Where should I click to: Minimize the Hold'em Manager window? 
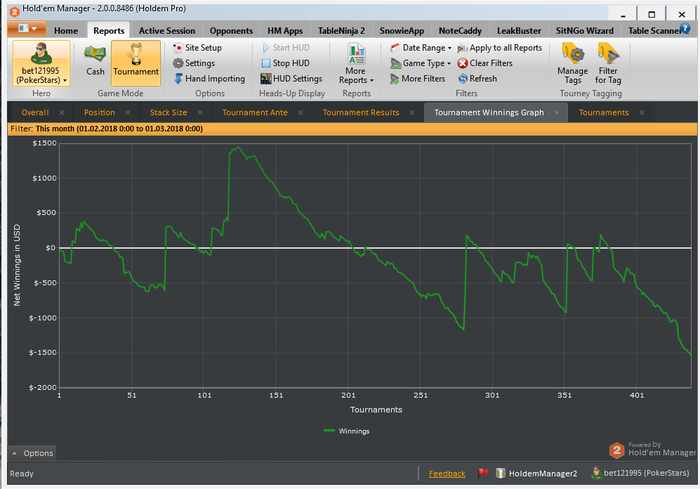point(623,15)
